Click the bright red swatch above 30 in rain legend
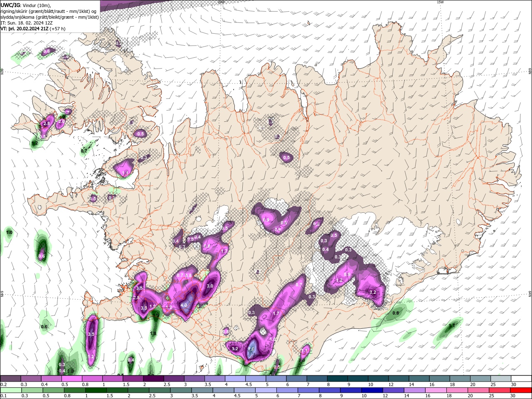The width and height of the screenshot is (532, 399). 521,390
